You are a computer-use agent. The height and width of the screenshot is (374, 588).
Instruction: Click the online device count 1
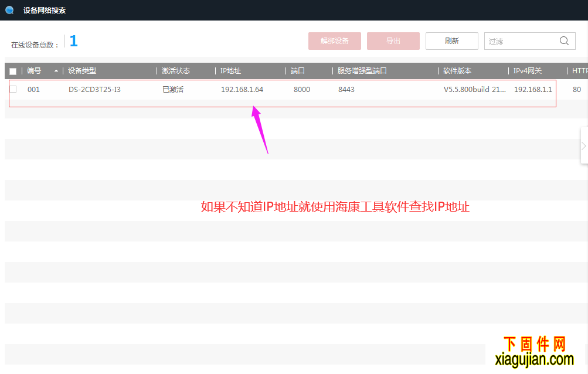click(73, 41)
